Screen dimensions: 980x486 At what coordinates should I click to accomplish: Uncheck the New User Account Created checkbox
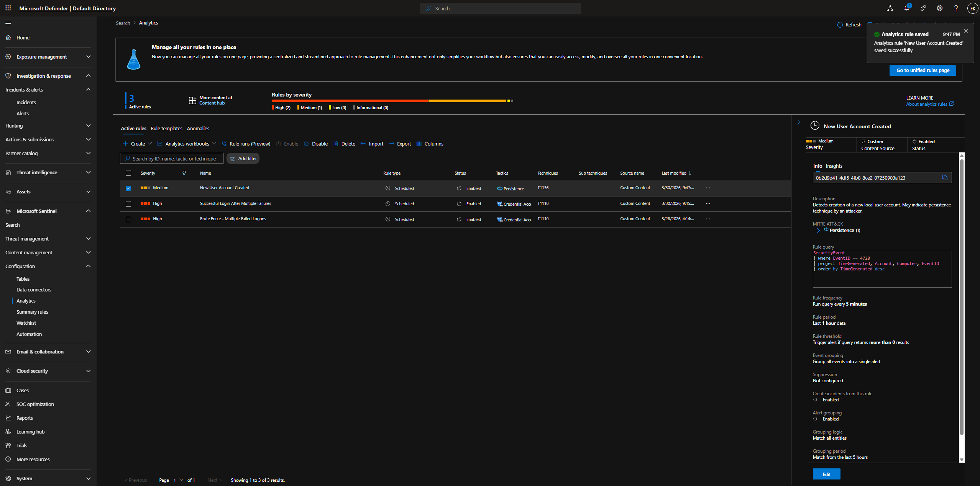[x=128, y=188]
